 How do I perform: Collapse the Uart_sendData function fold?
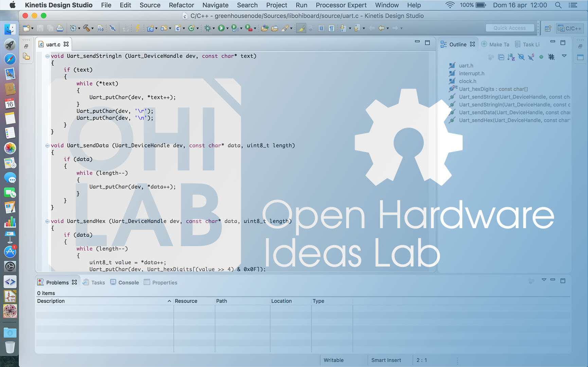(47, 145)
